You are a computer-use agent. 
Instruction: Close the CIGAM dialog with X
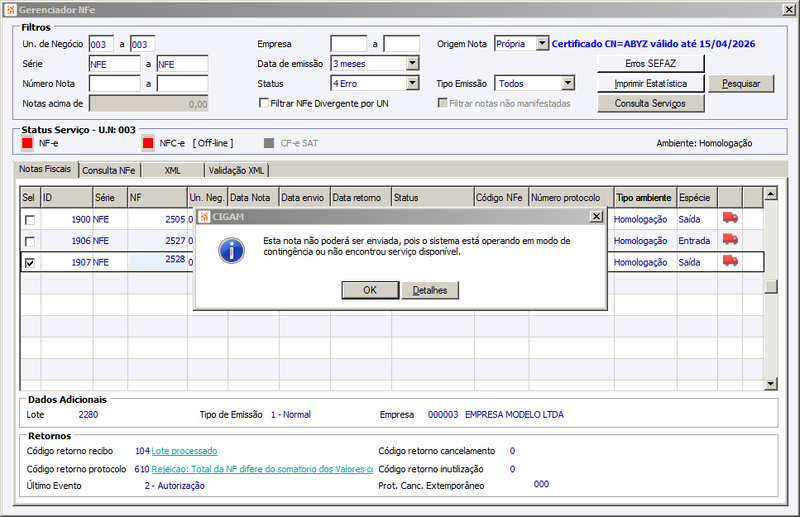[x=596, y=216]
